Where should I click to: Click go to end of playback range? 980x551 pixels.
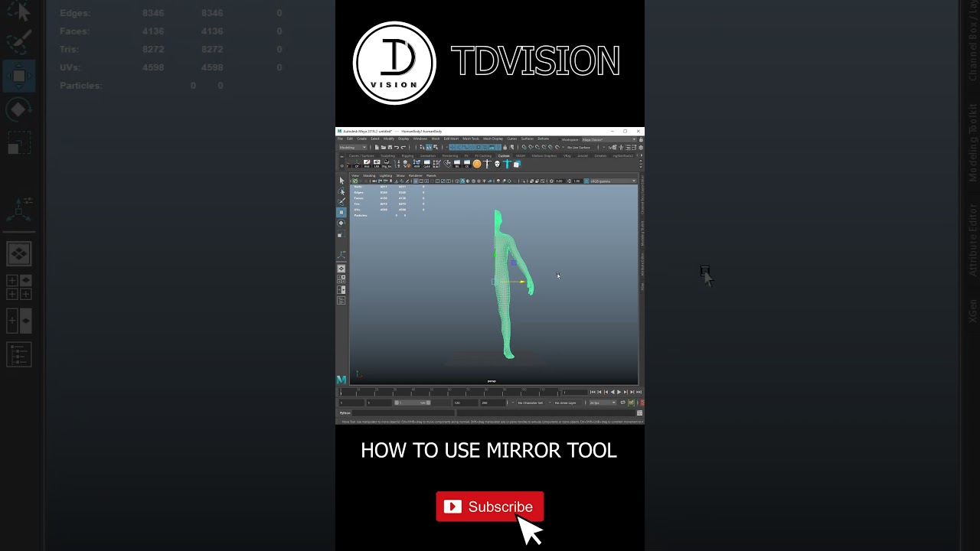[x=639, y=392]
